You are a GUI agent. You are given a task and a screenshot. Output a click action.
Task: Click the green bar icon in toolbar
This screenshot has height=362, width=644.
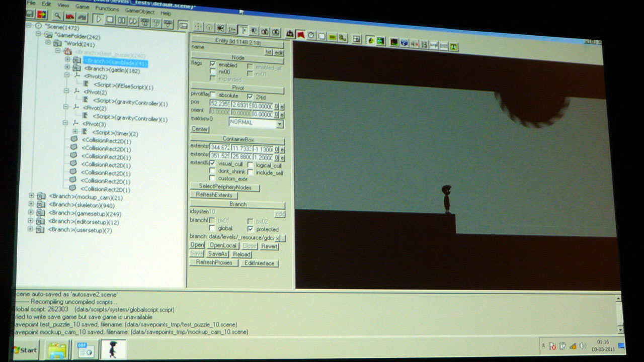coord(332,37)
